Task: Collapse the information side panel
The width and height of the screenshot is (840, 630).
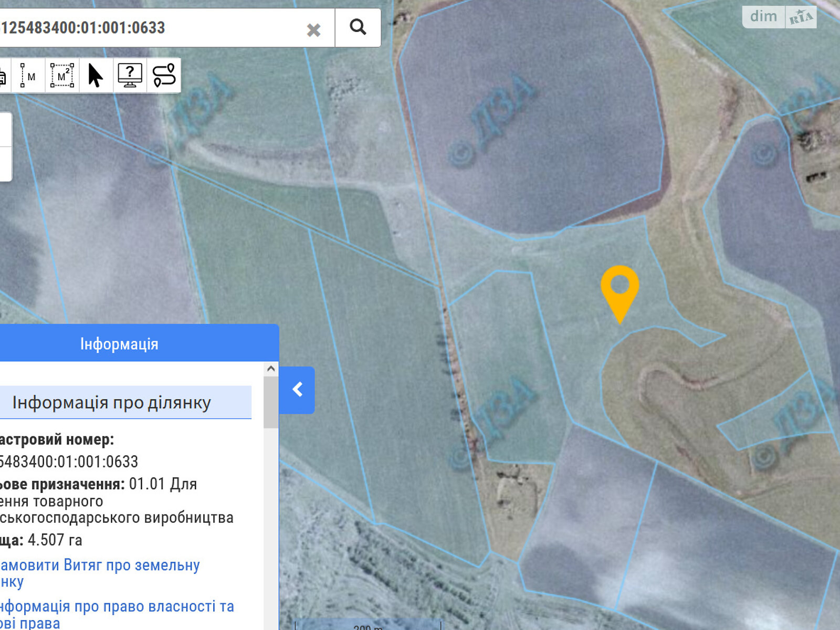Action: click(297, 390)
